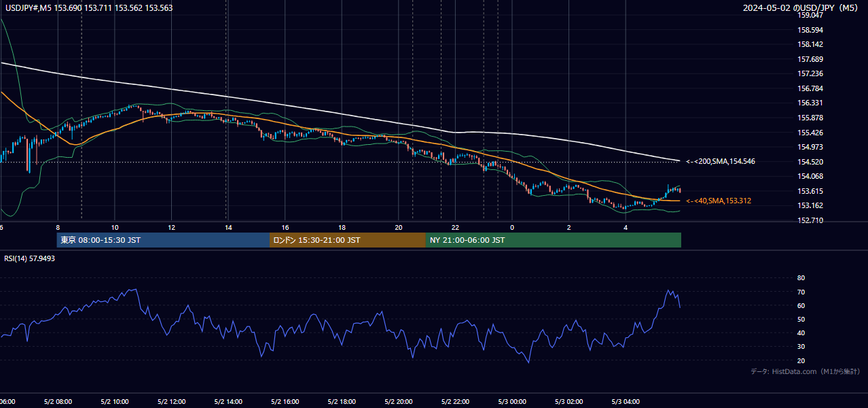Screen dimensions: 868x408
Task: Click the 5/2 12:00 date axis label
Action: [171, 402]
